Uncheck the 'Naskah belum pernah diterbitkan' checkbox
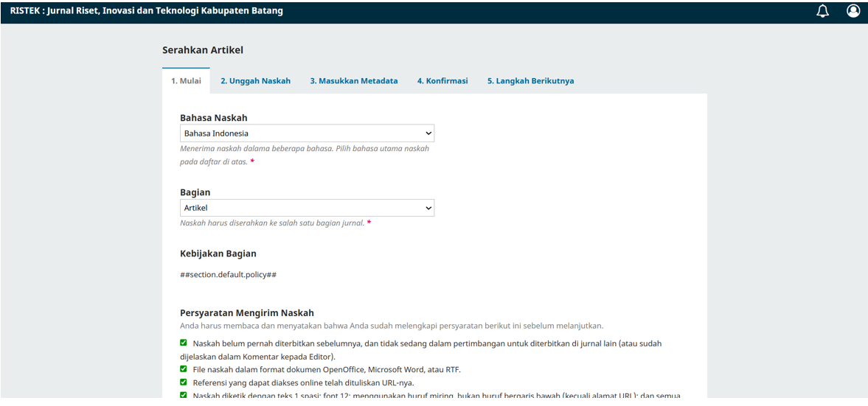 click(184, 343)
